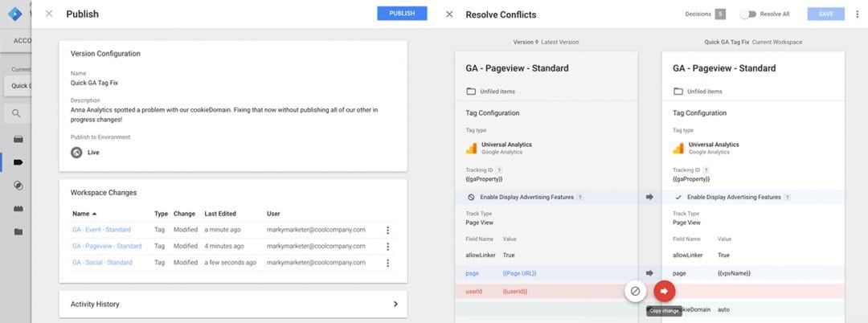The width and height of the screenshot is (868, 323).
Task: Open Overview briefcase icon in sidebar
Action: click(18, 139)
